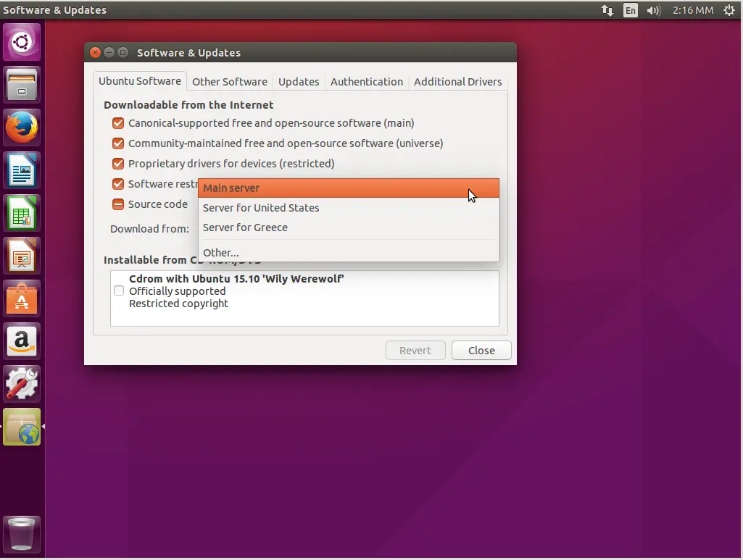Click the Software & Updates launcher icon
The height and width of the screenshot is (560, 743).
tap(22, 427)
